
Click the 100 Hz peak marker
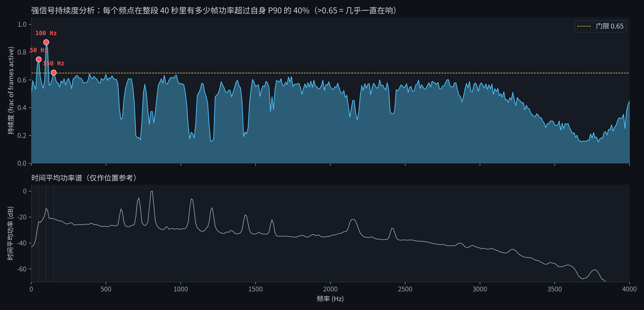tap(46, 42)
